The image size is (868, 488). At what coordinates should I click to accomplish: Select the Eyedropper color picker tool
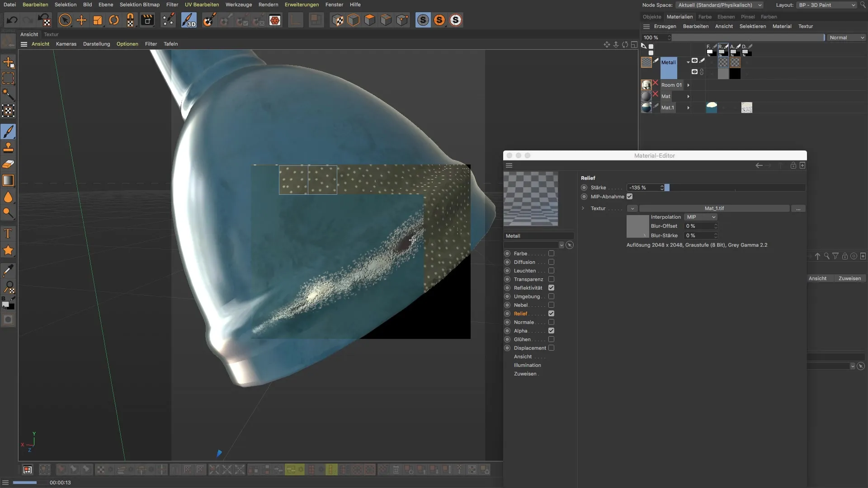pos(8,271)
